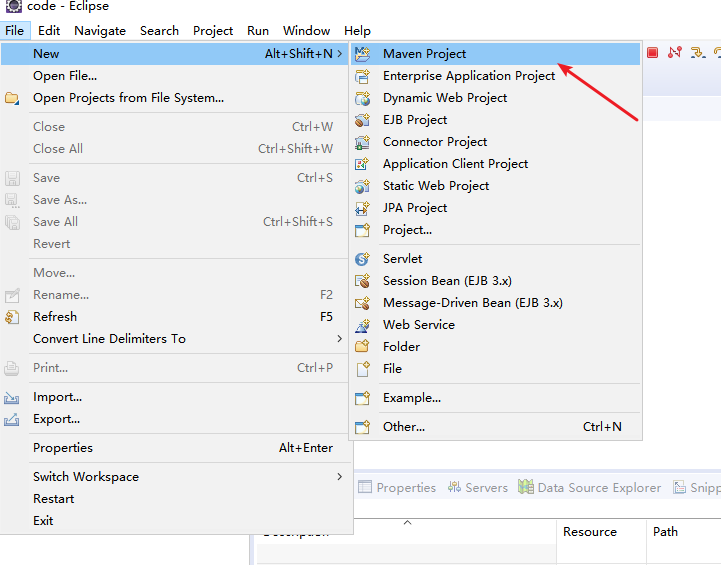The width and height of the screenshot is (721, 565).
Task: Click the Folder icon in New submenu
Action: (x=362, y=347)
